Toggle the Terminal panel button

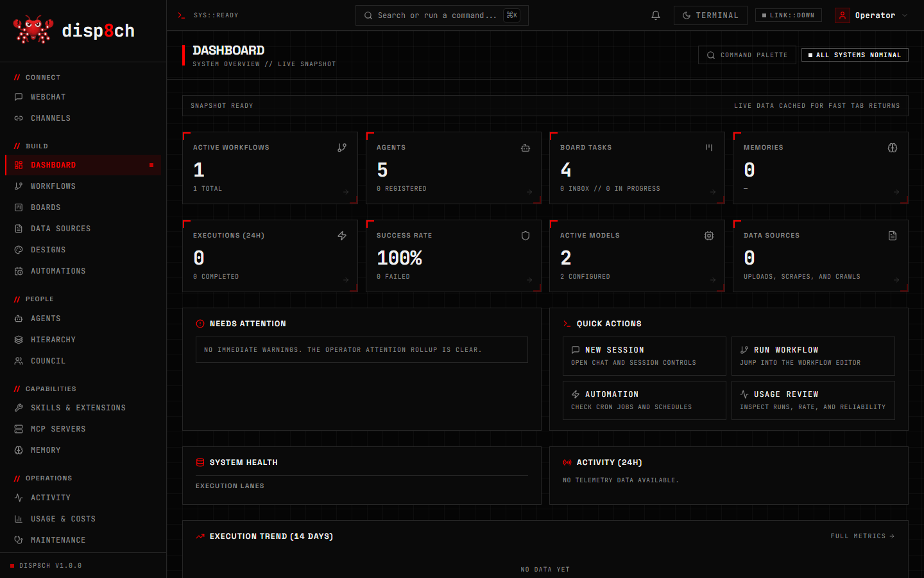tap(710, 15)
